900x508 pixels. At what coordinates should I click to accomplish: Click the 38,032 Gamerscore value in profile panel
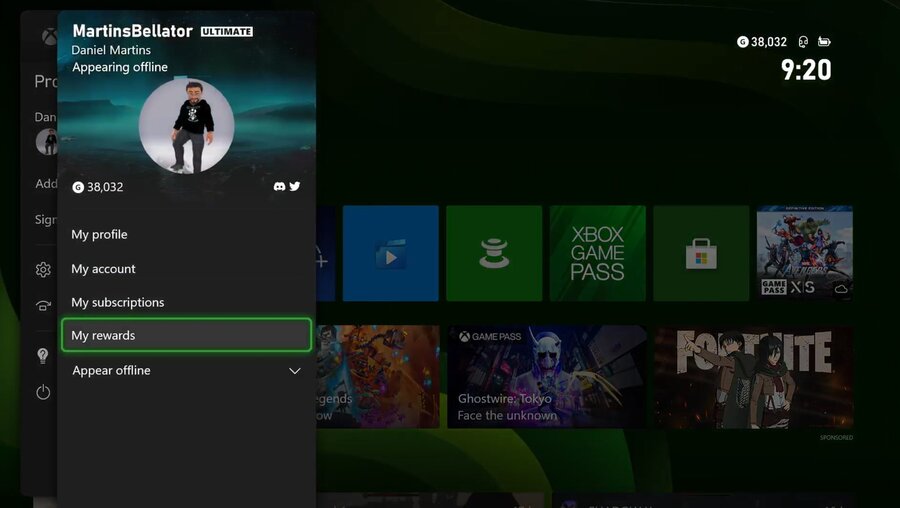click(105, 187)
